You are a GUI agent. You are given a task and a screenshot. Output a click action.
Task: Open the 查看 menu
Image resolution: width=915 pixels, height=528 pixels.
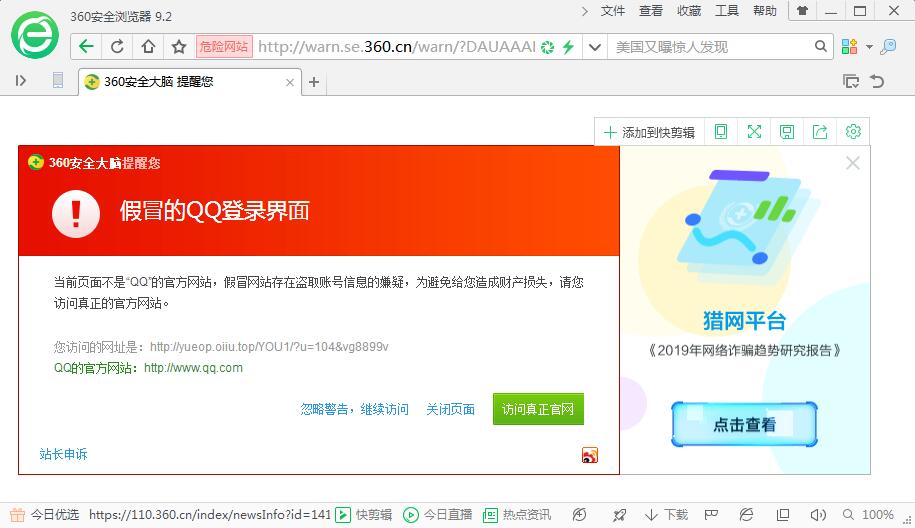point(651,11)
